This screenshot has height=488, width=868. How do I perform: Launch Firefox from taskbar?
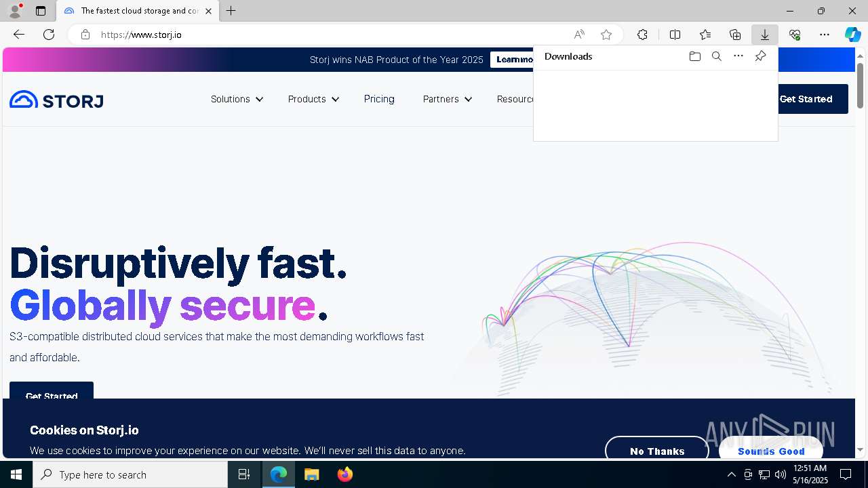point(345,474)
